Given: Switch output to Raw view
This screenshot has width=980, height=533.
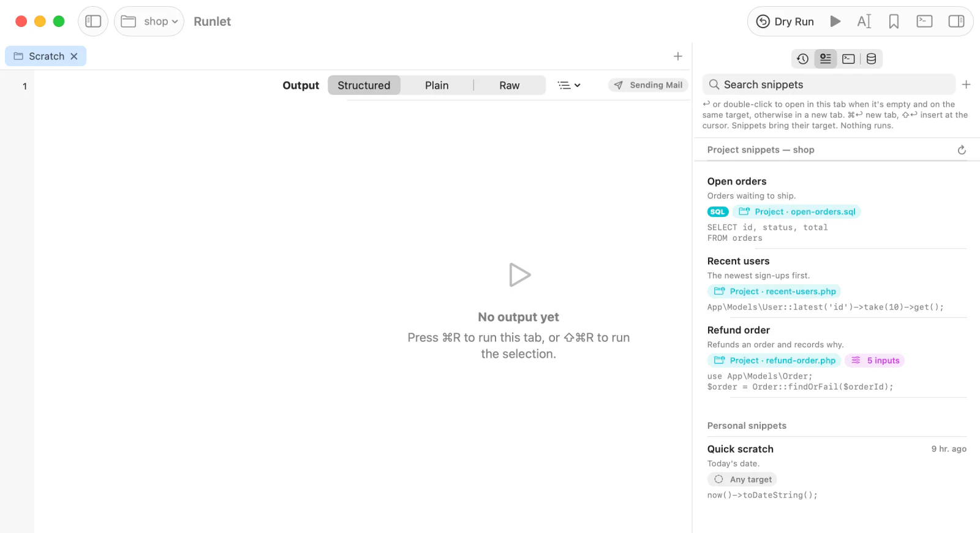Looking at the screenshot, I should [x=509, y=85].
